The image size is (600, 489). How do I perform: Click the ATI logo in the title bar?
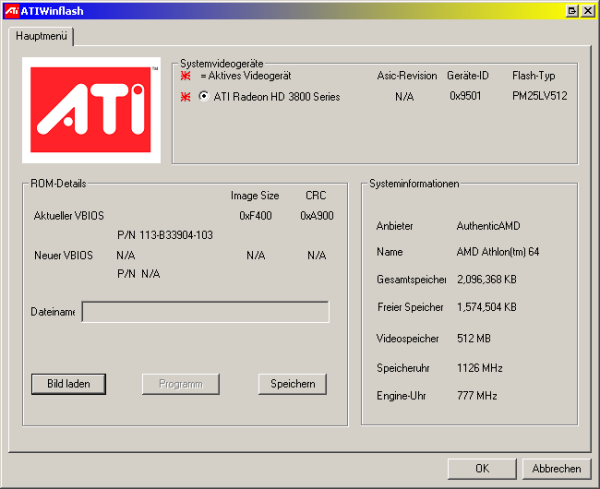(x=11, y=11)
